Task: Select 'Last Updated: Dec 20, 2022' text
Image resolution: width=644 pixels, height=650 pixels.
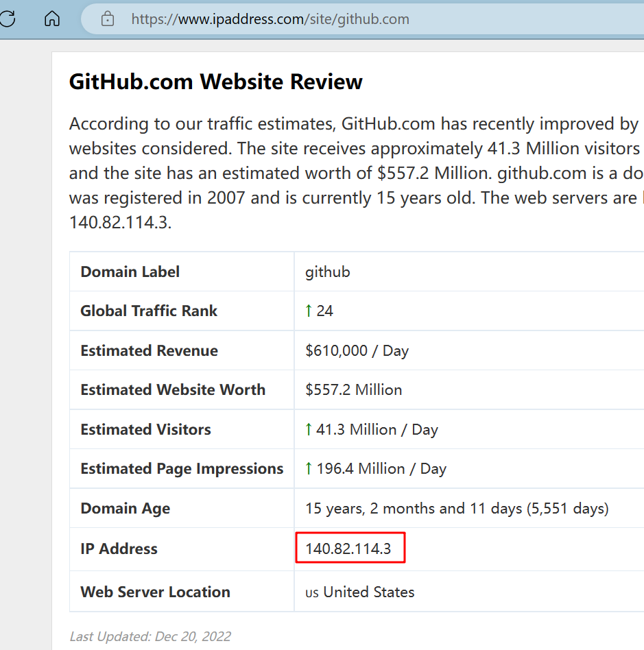Action: click(150, 636)
